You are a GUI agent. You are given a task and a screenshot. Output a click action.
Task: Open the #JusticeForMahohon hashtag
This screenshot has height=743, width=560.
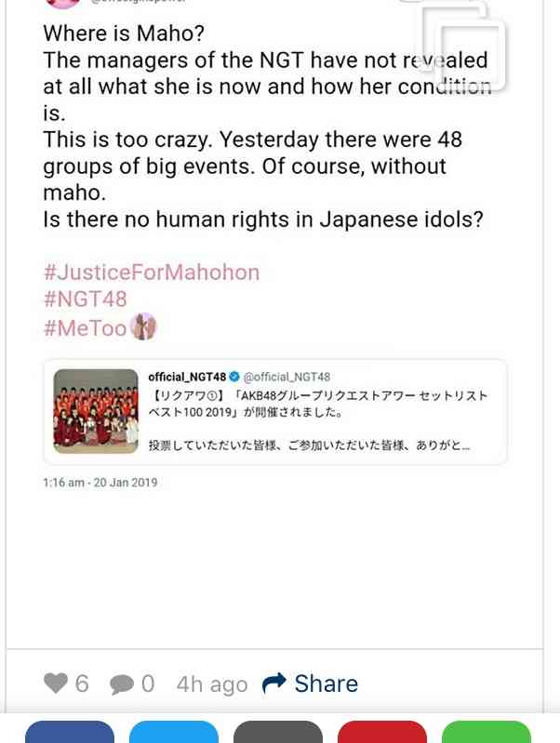(152, 272)
